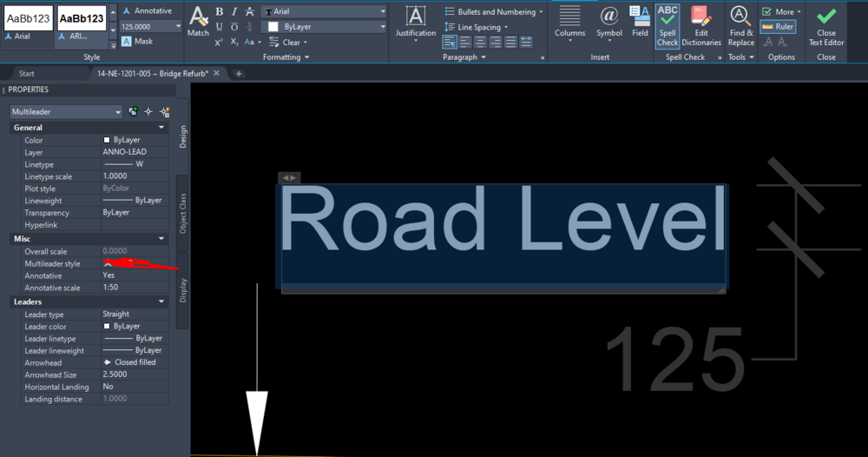868x457 pixels.
Task: Open the Arial font dropdown
Action: tap(323, 12)
